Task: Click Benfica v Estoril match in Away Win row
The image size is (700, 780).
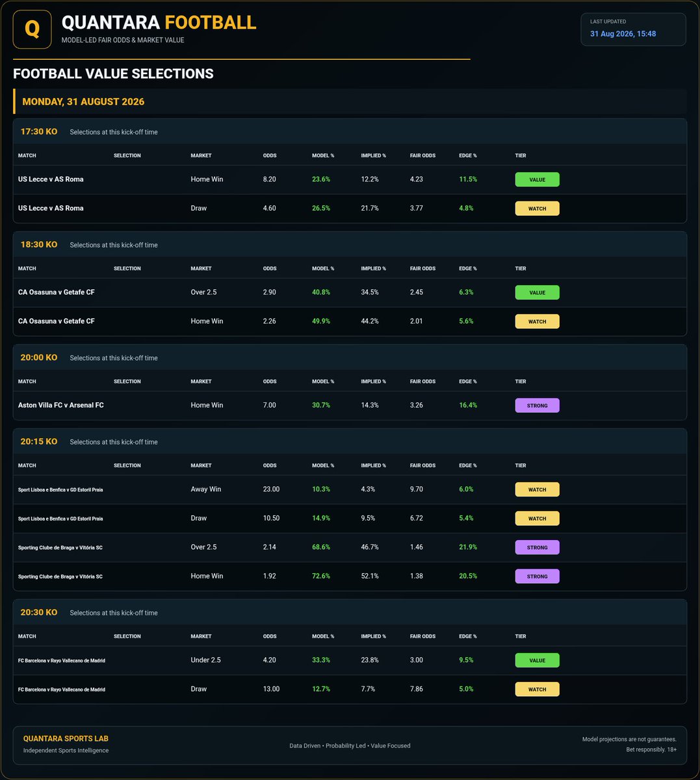Action: (x=60, y=489)
